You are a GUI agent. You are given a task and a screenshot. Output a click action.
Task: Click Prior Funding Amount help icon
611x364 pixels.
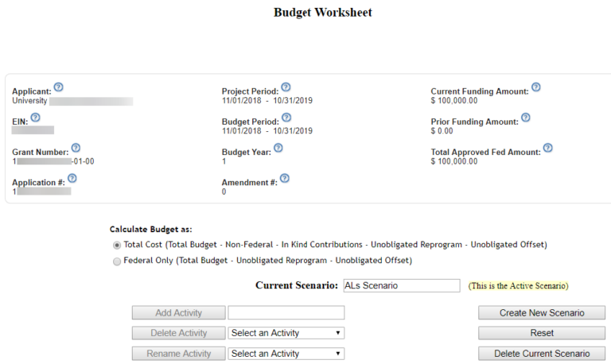click(525, 118)
